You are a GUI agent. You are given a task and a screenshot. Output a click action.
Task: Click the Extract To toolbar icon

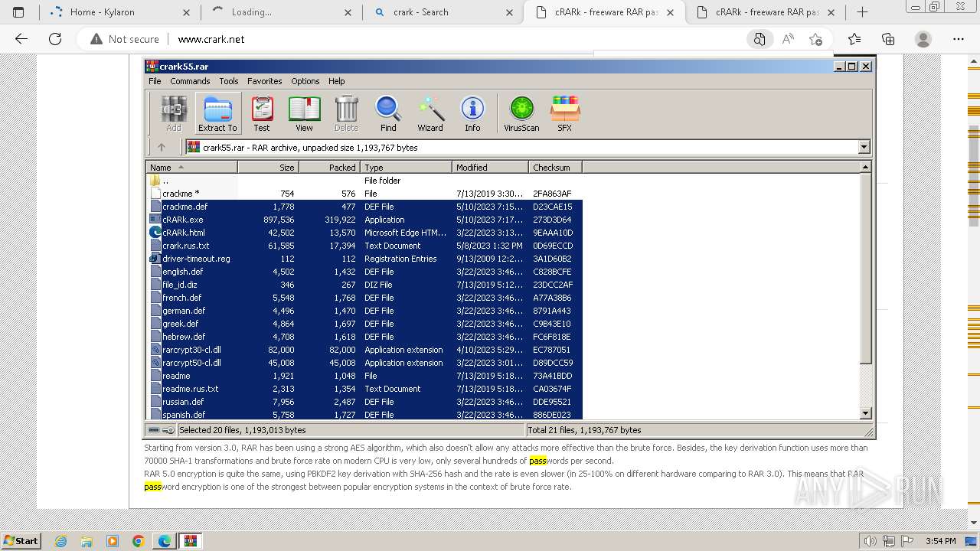pos(217,113)
